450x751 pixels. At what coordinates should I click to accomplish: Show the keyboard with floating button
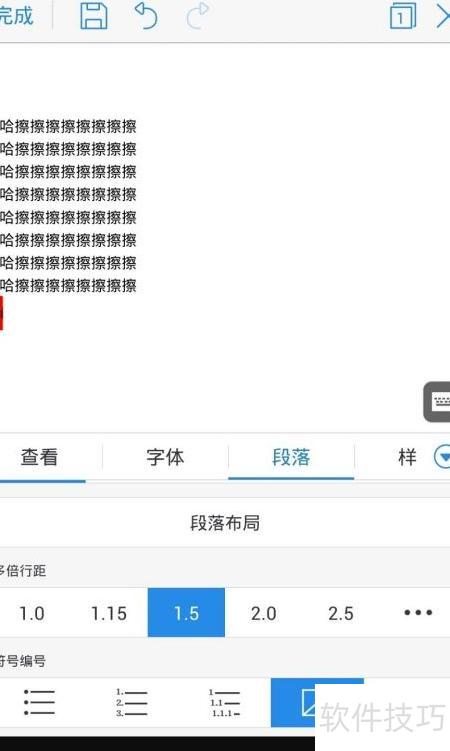[x=437, y=402]
